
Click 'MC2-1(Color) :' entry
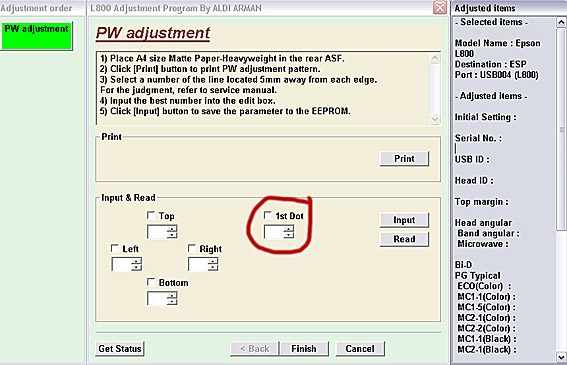[486, 318]
